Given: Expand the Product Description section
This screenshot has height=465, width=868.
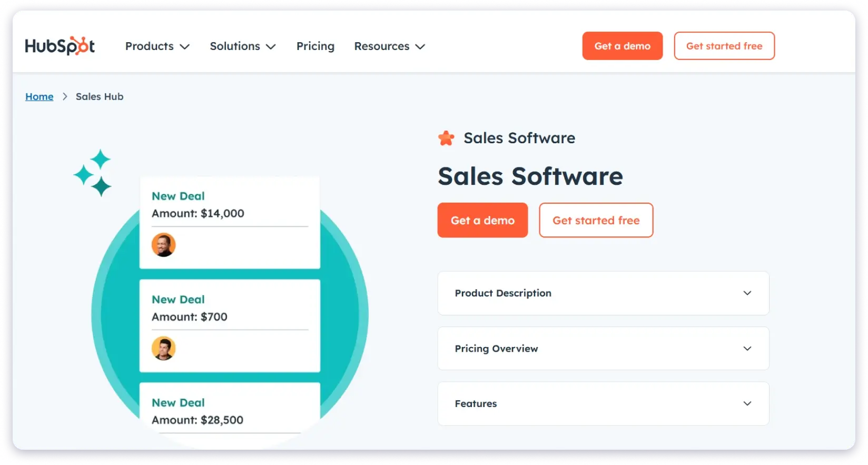Looking at the screenshot, I should click(603, 293).
